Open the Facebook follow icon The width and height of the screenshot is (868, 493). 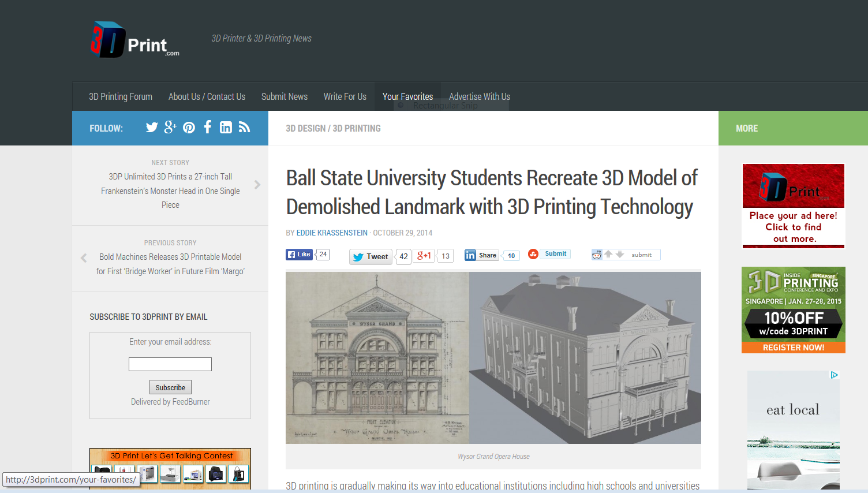(x=207, y=127)
